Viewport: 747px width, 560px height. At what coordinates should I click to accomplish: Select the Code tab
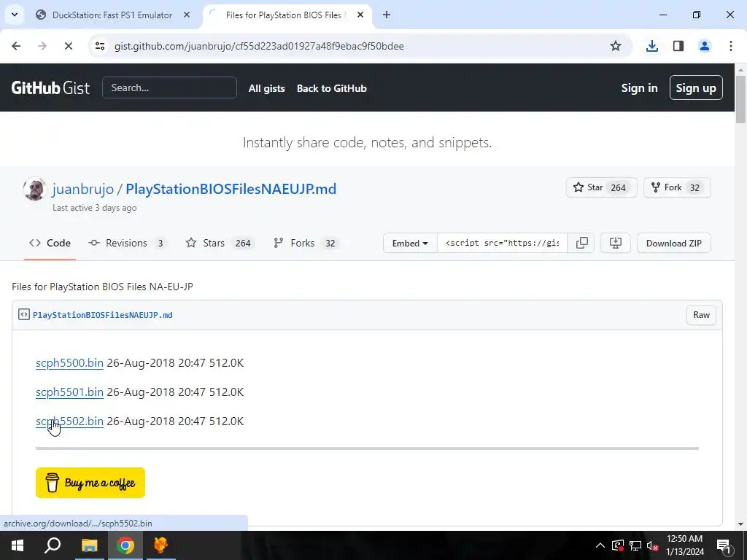(x=50, y=243)
